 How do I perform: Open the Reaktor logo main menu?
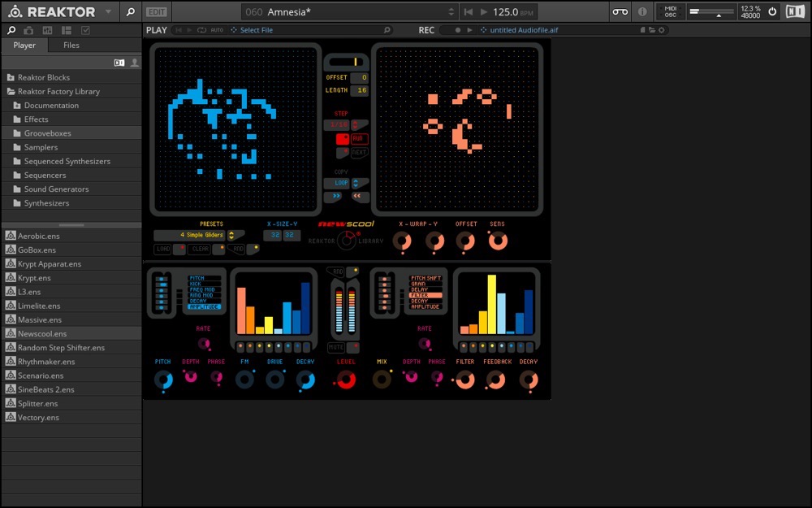(x=52, y=11)
